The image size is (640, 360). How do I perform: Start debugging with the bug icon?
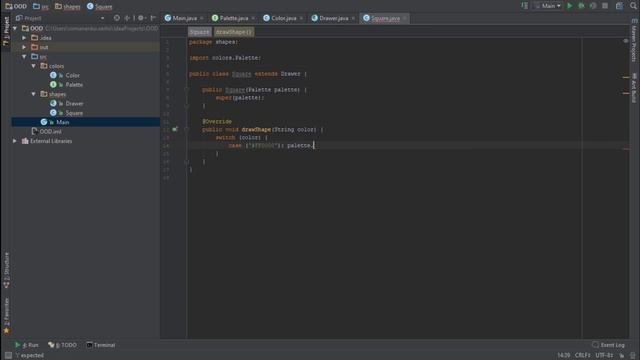click(x=581, y=6)
